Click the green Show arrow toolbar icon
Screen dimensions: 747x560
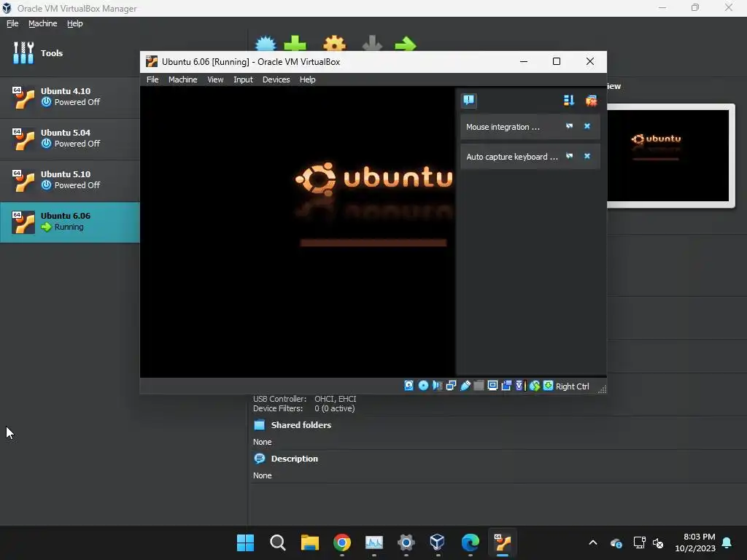click(x=406, y=44)
